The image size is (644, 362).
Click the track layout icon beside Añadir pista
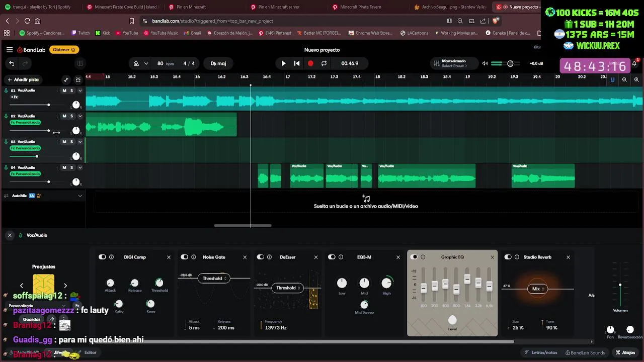78,79
